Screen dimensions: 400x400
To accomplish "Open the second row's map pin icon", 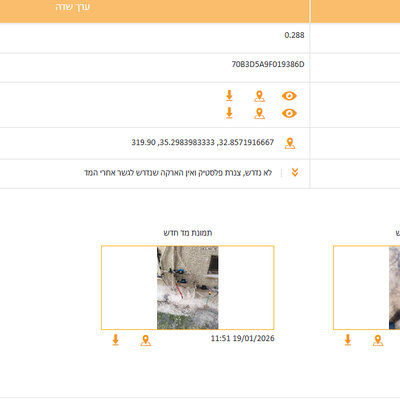I will point(259,113).
